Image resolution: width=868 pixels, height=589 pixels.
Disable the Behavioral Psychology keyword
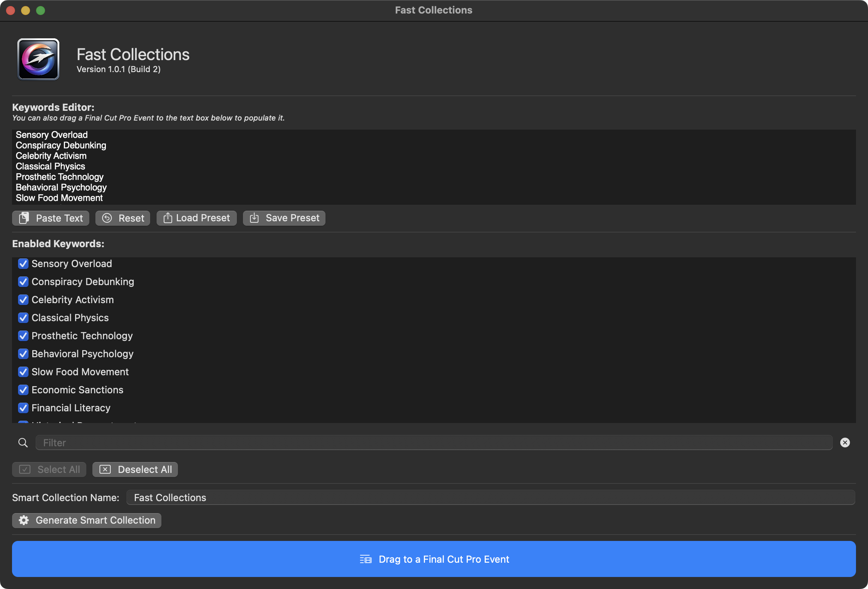(23, 354)
